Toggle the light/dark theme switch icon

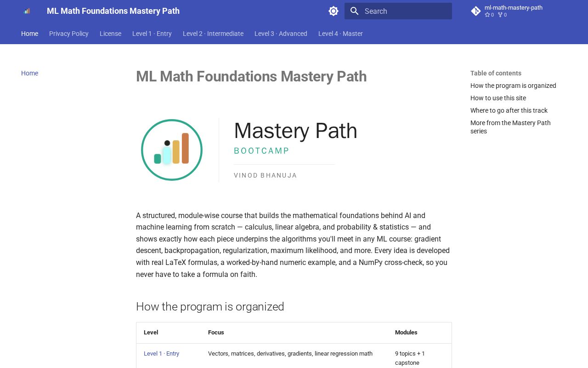pyautogui.click(x=334, y=11)
